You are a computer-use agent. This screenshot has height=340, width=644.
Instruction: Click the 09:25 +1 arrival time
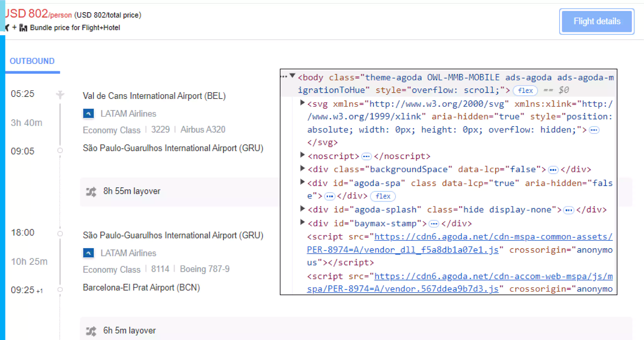point(27,290)
